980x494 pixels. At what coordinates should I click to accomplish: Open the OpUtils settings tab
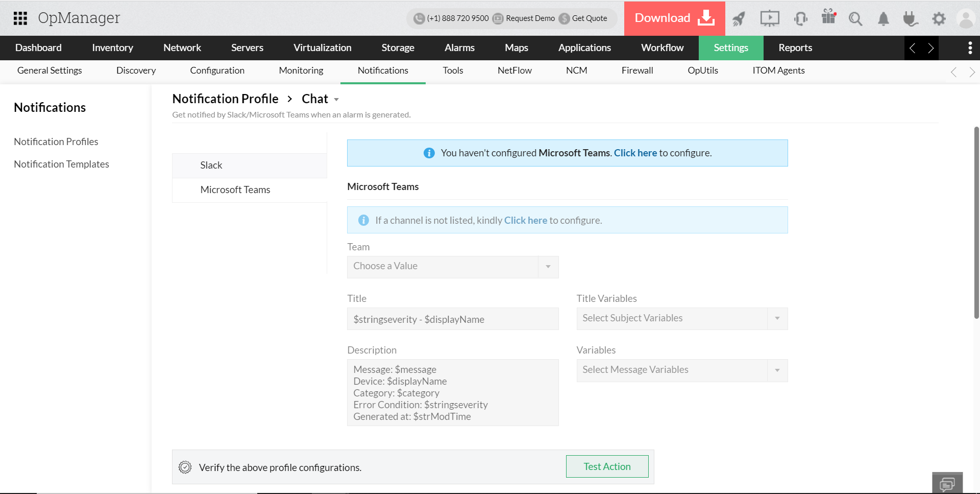703,70
